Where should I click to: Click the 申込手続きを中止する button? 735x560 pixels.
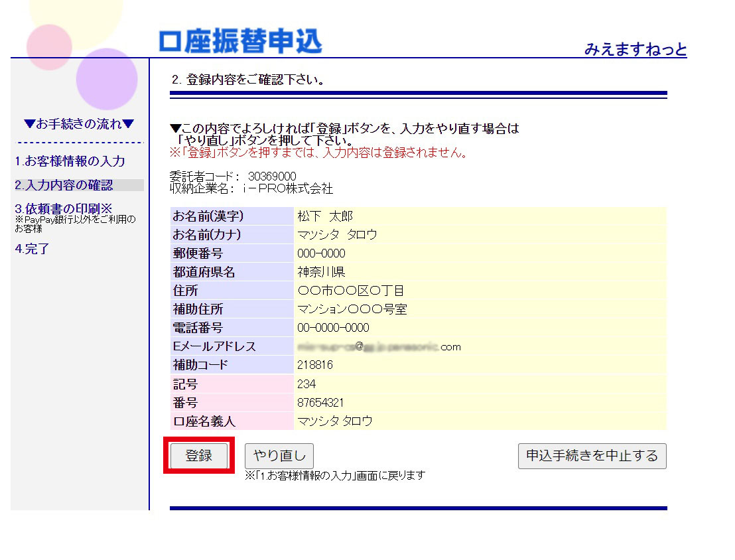pyautogui.click(x=592, y=456)
